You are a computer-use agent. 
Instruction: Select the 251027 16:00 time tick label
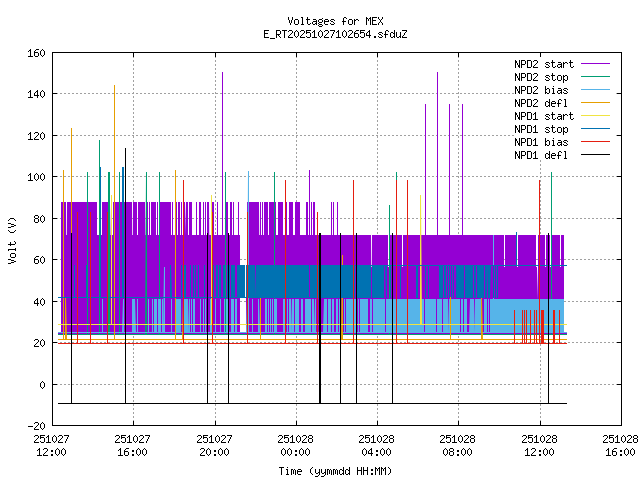tap(133, 445)
